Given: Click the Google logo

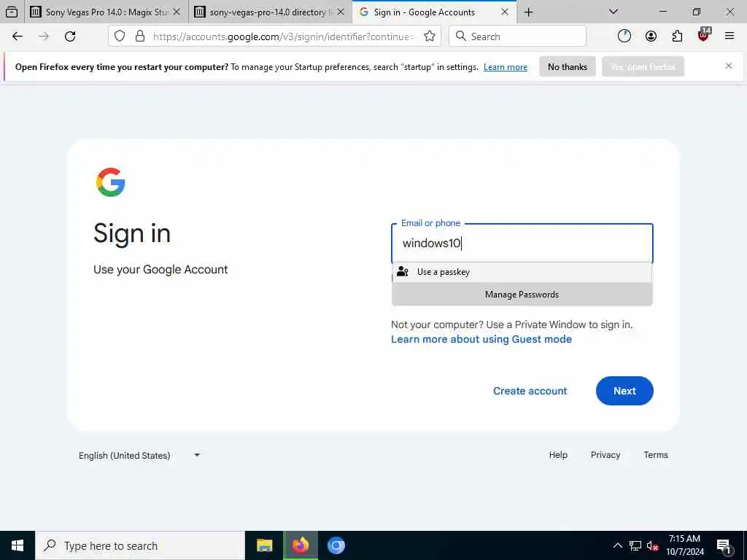Looking at the screenshot, I should click(111, 182).
